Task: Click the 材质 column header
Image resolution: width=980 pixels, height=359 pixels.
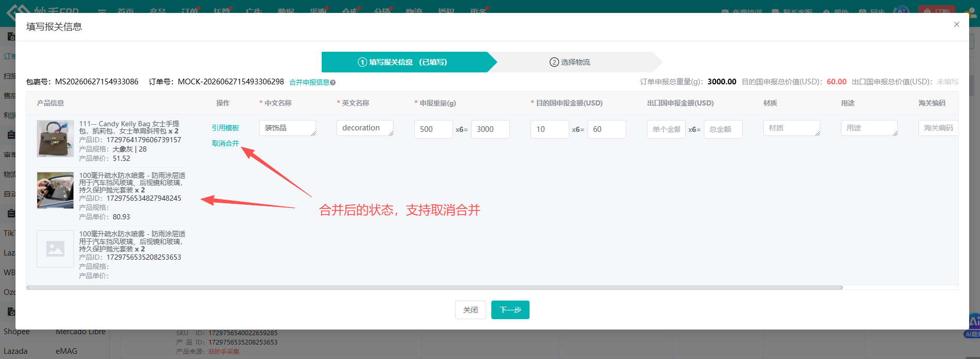Action: (770, 103)
